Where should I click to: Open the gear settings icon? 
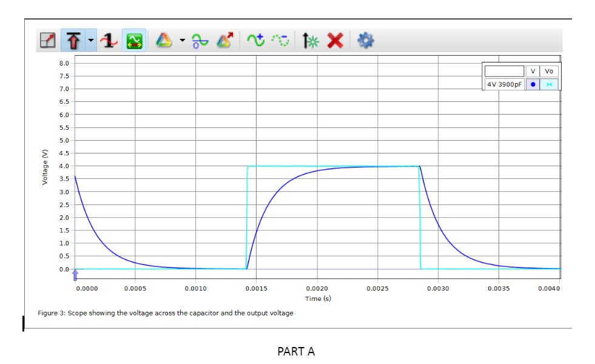tap(365, 39)
